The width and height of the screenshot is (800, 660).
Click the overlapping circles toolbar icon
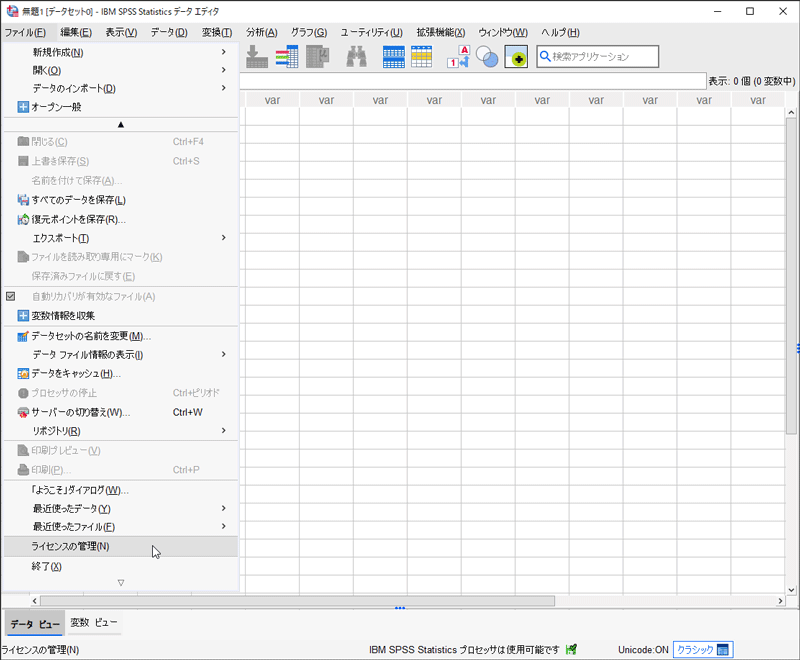[x=487, y=57]
